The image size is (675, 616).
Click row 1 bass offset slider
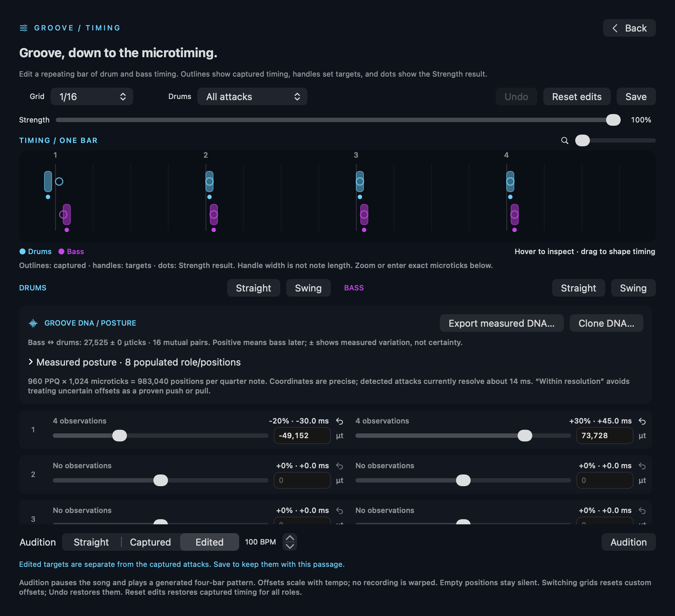point(463,436)
